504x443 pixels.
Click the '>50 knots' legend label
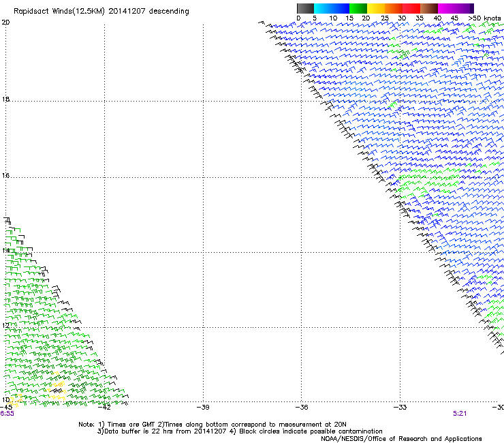point(484,18)
